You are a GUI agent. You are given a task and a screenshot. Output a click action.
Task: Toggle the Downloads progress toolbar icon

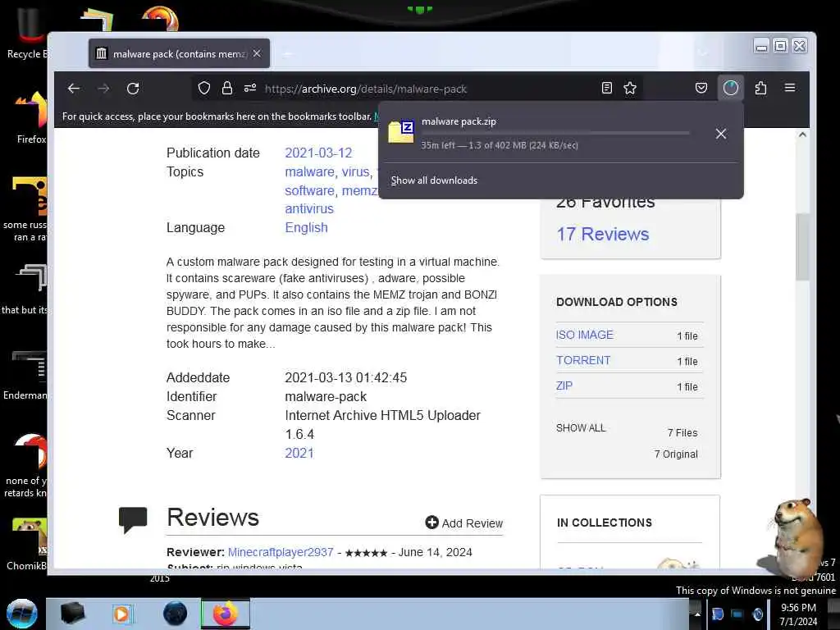tap(731, 88)
